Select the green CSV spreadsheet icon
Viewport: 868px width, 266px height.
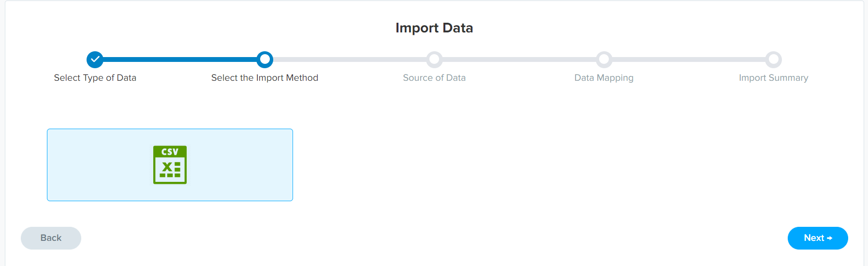(170, 165)
